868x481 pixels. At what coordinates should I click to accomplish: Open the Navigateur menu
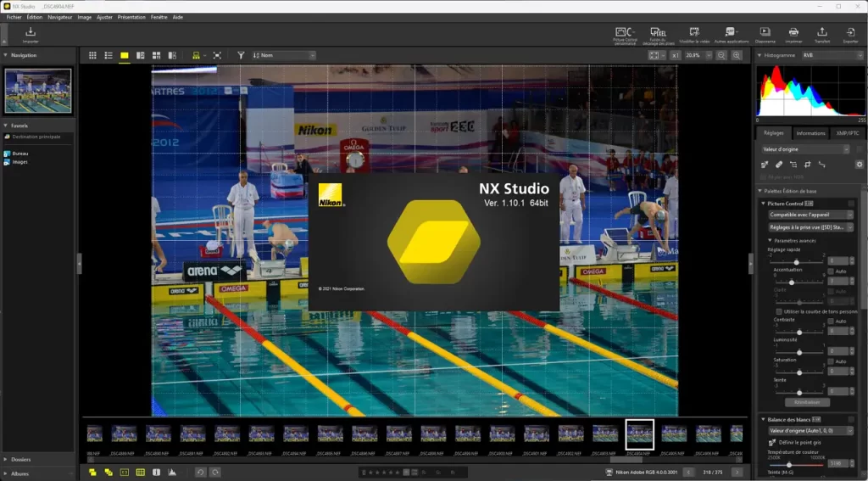click(60, 17)
